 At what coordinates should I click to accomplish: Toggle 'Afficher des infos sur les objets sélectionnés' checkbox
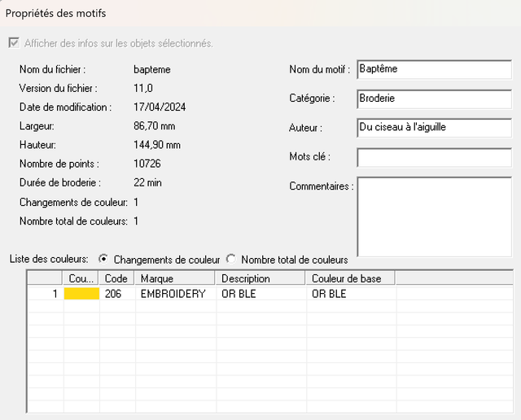[x=14, y=43]
